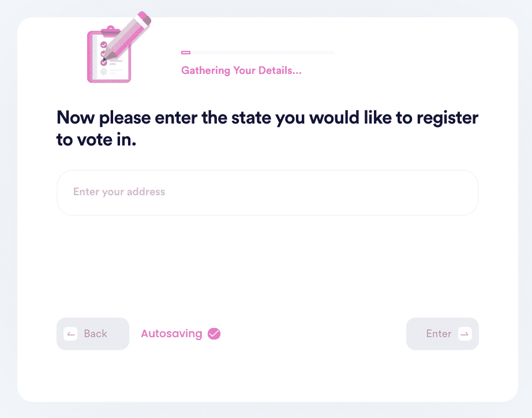Image resolution: width=532 pixels, height=418 pixels.
Task: Click the clip at top of clipboard
Action: [111, 31]
